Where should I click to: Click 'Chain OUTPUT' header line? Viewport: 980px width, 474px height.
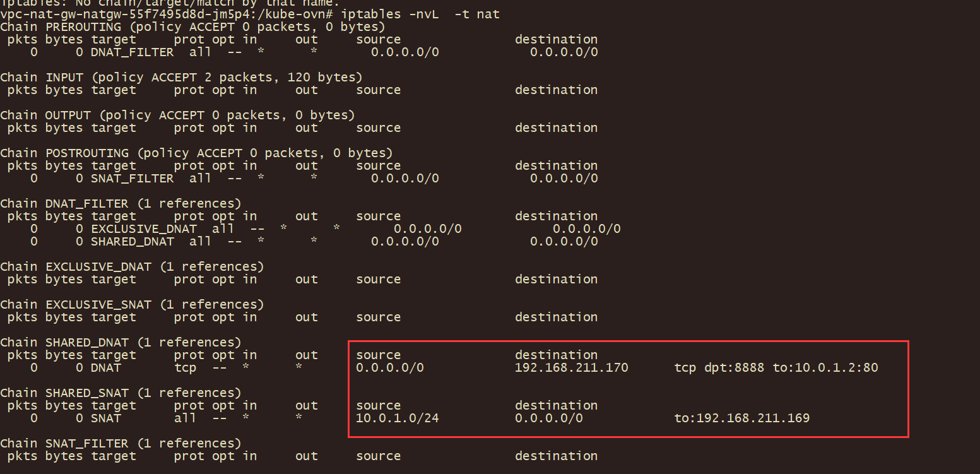click(177, 115)
